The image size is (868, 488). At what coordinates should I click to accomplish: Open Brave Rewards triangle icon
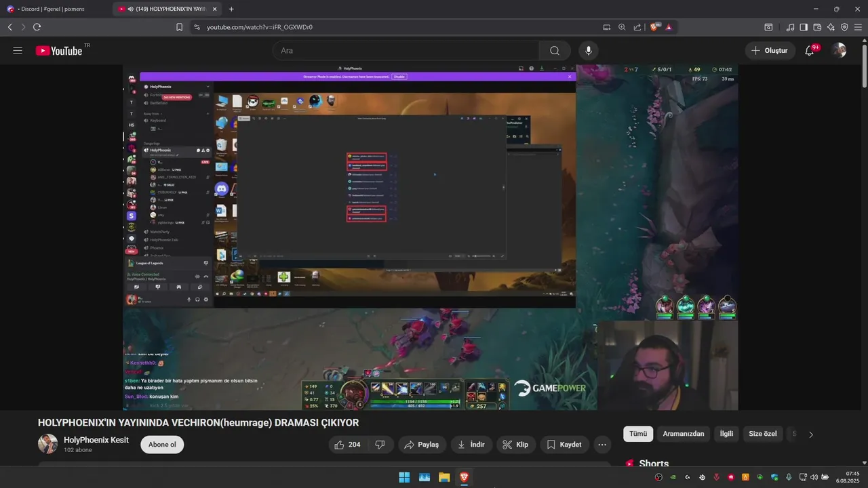669,27
